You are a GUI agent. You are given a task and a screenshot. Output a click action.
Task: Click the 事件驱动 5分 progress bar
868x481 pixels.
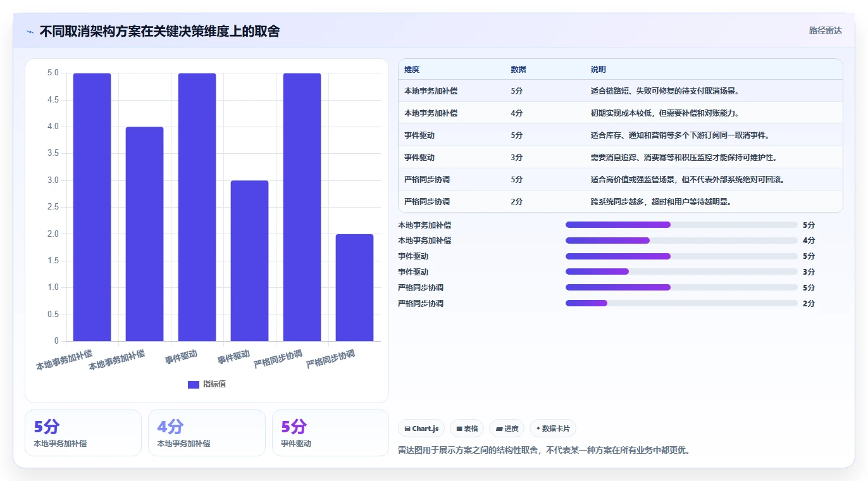(x=681, y=256)
